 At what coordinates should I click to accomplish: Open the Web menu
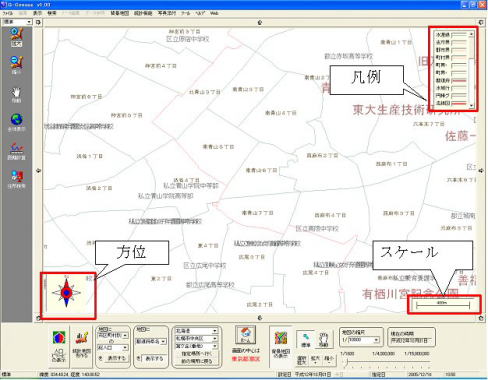(x=214, y=13)
